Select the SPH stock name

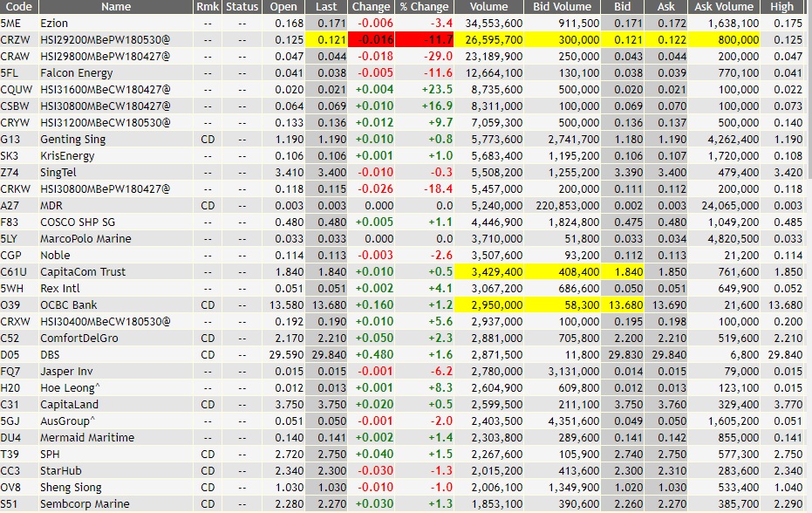click(x=50, y=455)
